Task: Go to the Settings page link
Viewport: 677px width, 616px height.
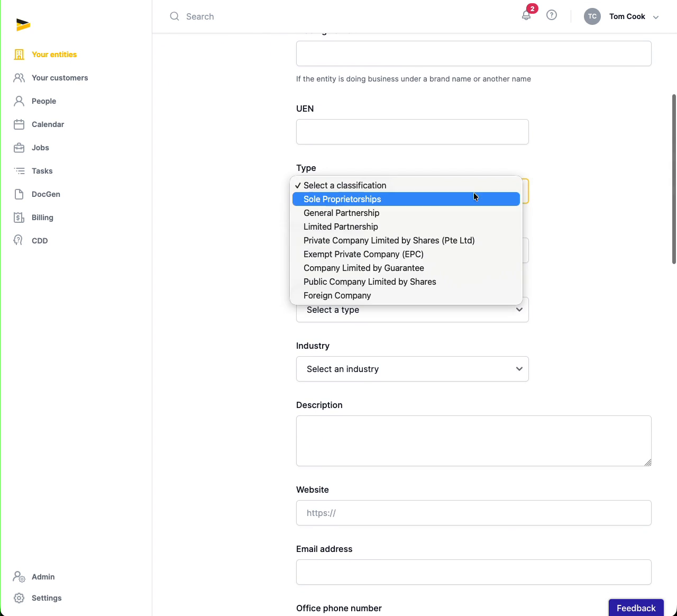Action: (x=47, y=598)
